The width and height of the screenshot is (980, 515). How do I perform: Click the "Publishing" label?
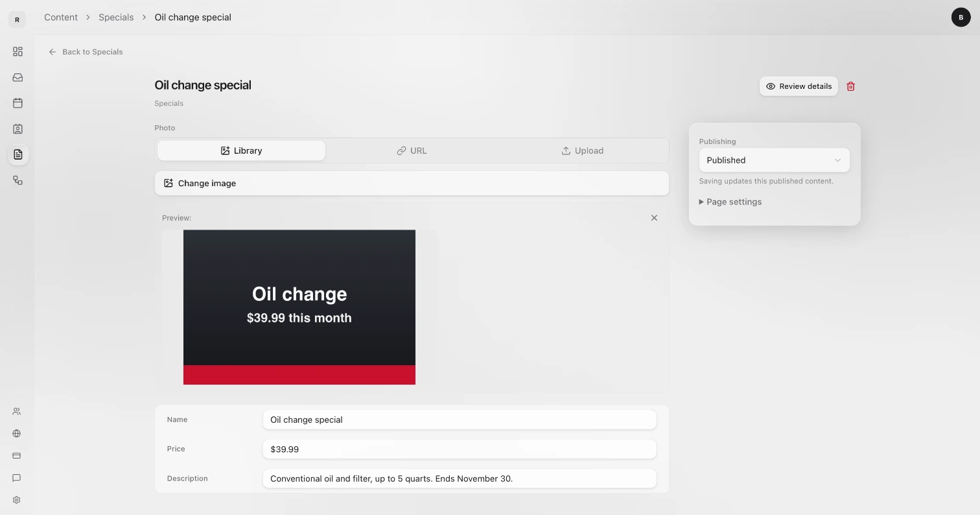(x=717, y=141)
